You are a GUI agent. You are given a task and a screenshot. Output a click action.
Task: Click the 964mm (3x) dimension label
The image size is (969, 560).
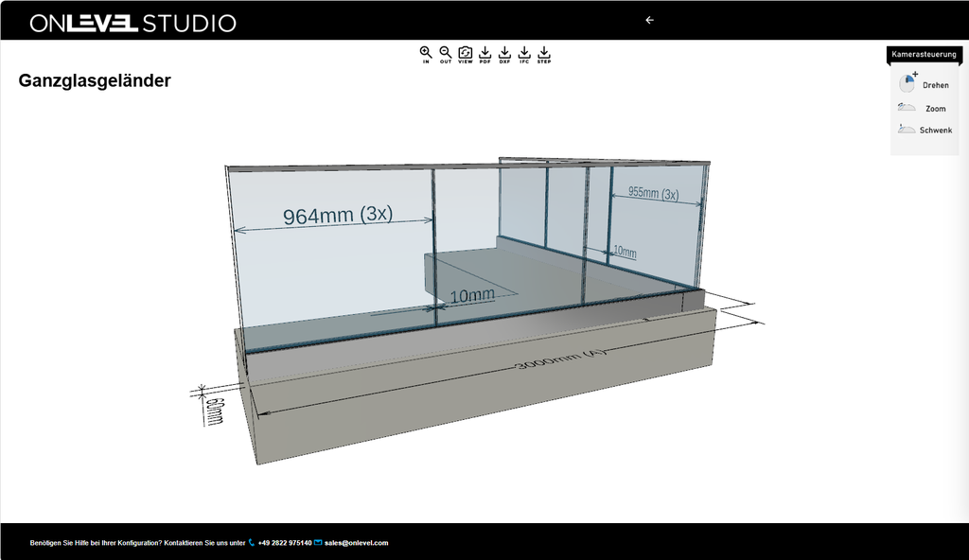[x=338, y=215]
